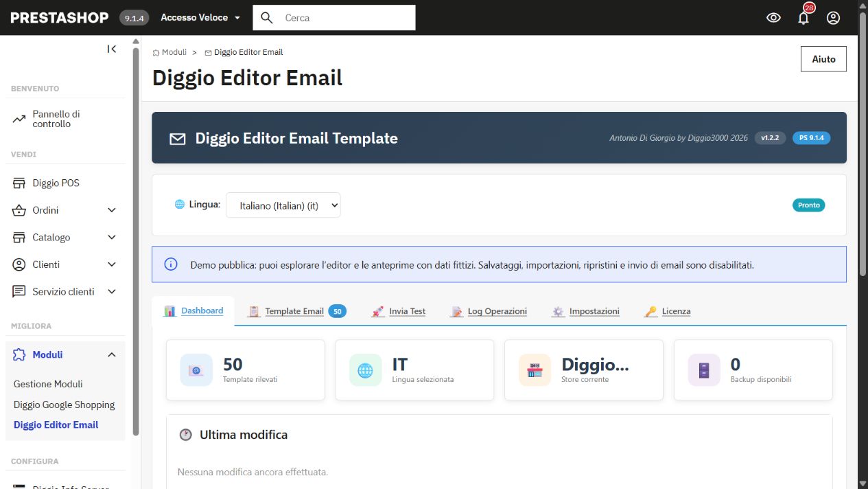Click the Lingua selezionata globe card icon
Screen dimensions: 868x489
coord(365,370)
